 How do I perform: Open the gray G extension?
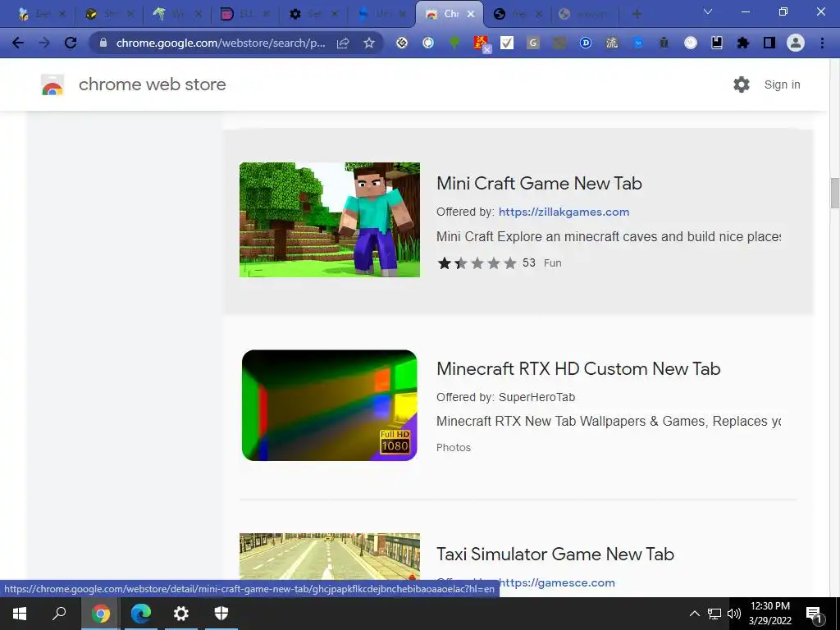pyautogui.click(x=532, y=43)
